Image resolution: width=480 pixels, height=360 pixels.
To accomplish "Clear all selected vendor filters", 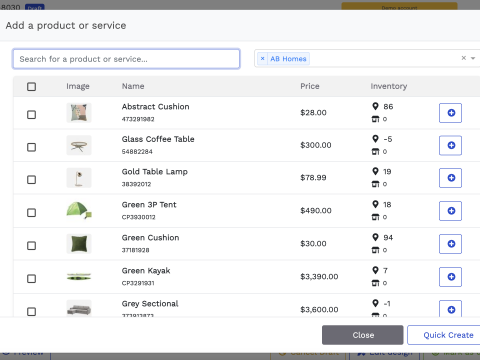I will [x=463, y=58].
